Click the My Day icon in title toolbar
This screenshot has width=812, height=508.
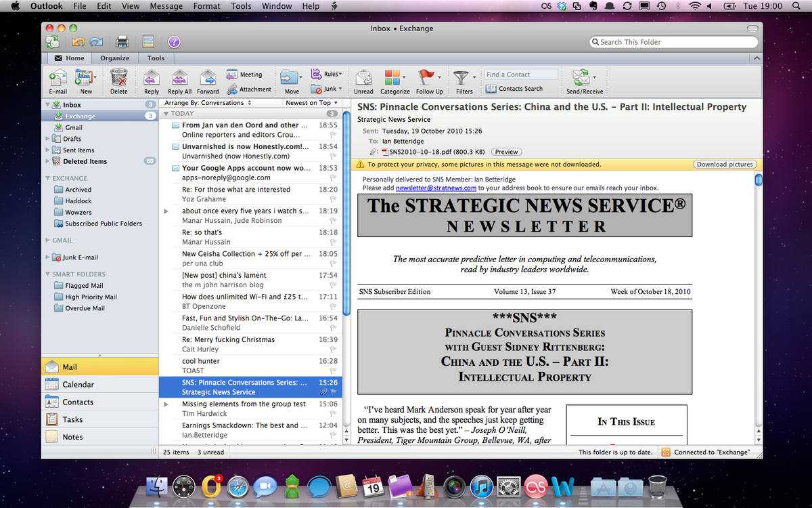click(x=148, y=42)
